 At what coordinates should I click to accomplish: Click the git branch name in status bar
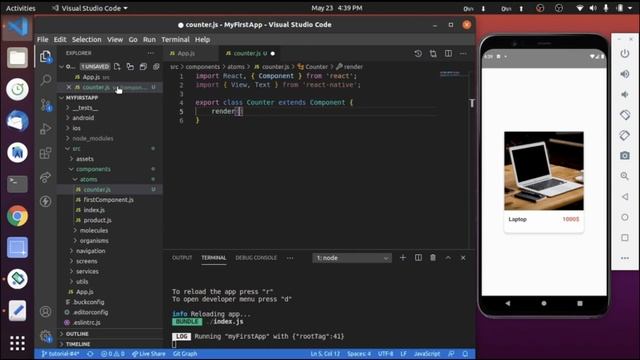(x=61, y=354)
